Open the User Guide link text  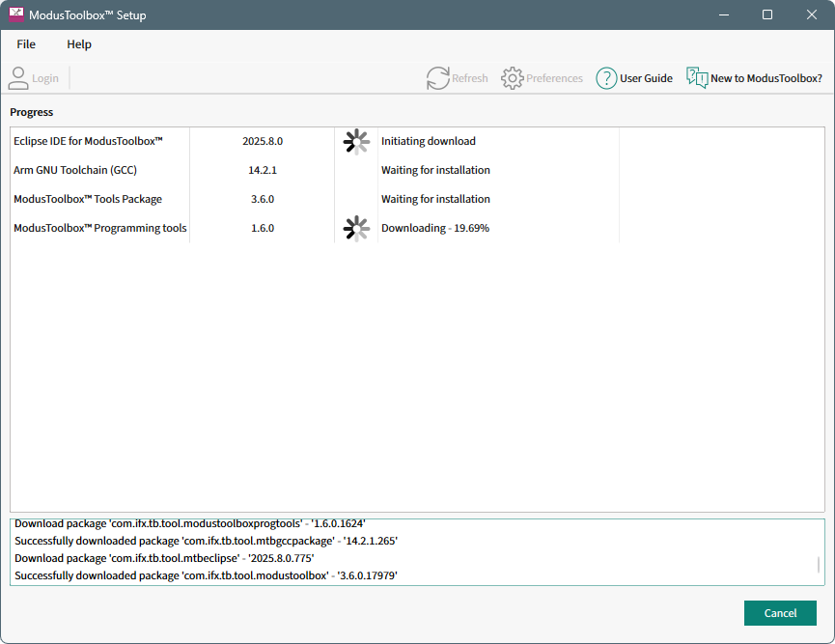coord(646,78)
